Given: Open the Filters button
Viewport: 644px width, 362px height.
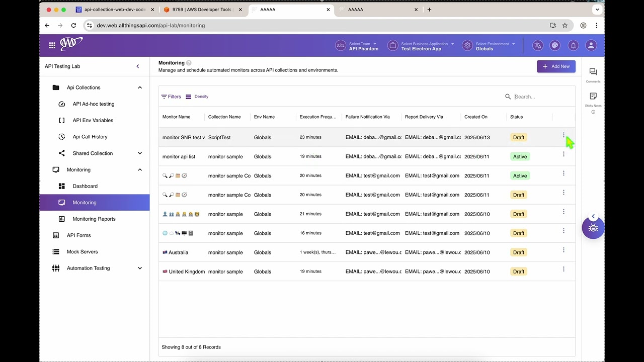Looking at the screenshot, I should pyautogui.click(x=171, y=97).
